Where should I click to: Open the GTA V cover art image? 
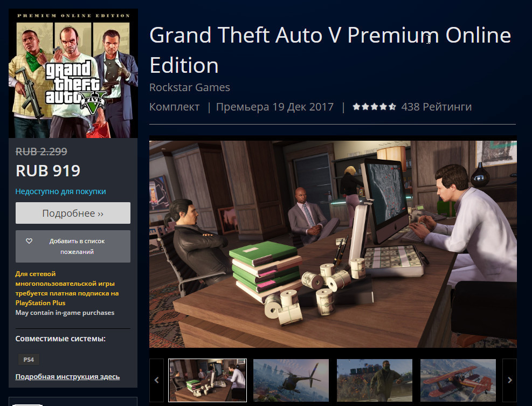(x=73, y=73)
